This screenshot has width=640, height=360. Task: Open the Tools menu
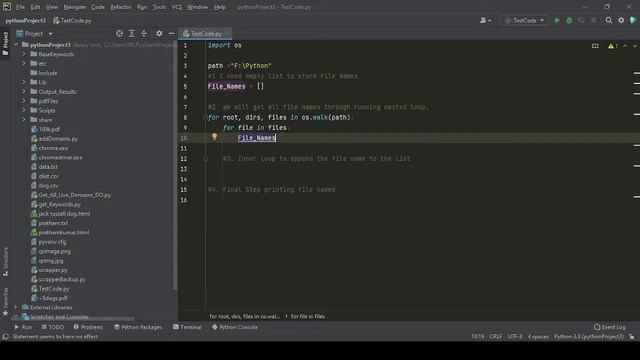(x=159, y=7)
